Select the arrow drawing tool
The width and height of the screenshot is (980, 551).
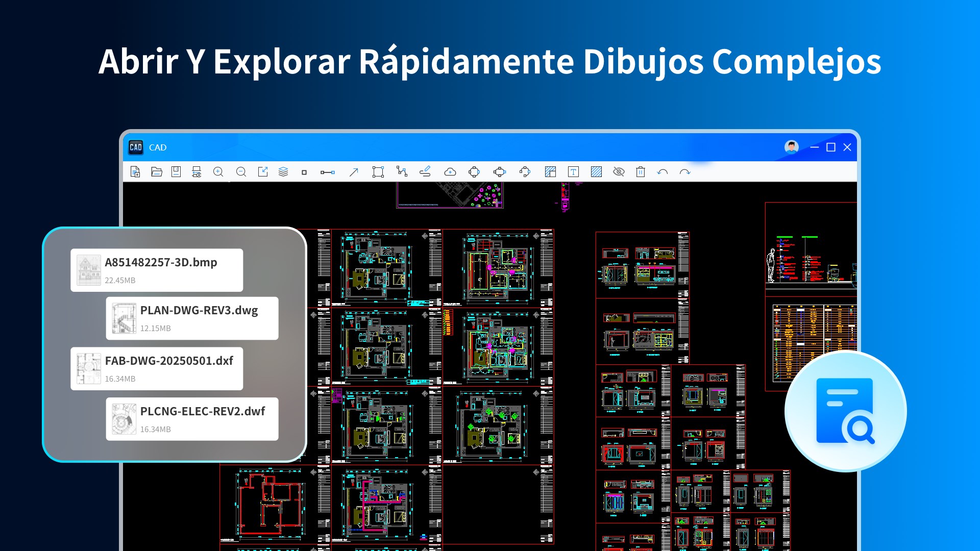point(354,172)
